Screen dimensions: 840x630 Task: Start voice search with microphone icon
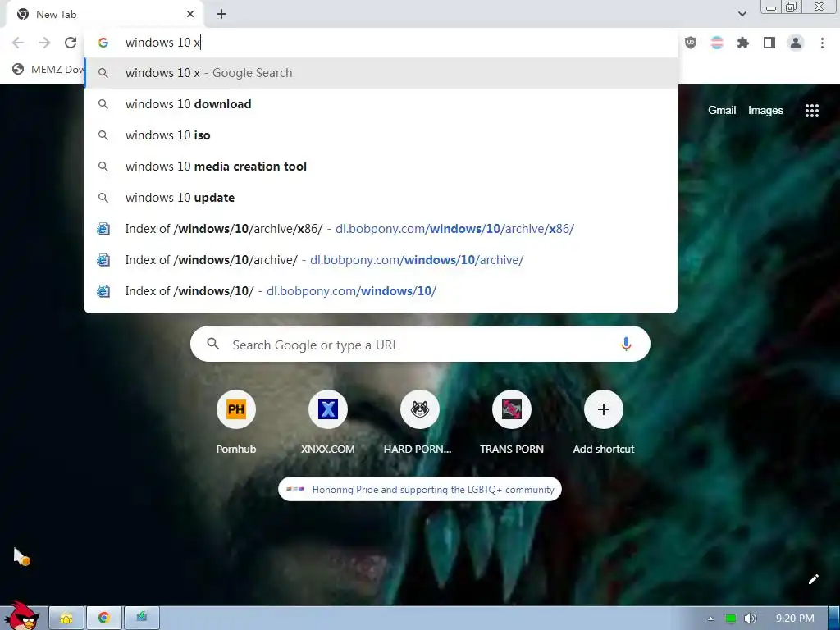click(626, 344)
